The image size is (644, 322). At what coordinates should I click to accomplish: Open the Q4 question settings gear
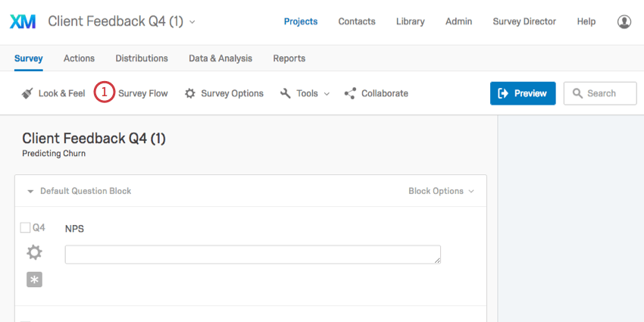(x=34, y=252)
